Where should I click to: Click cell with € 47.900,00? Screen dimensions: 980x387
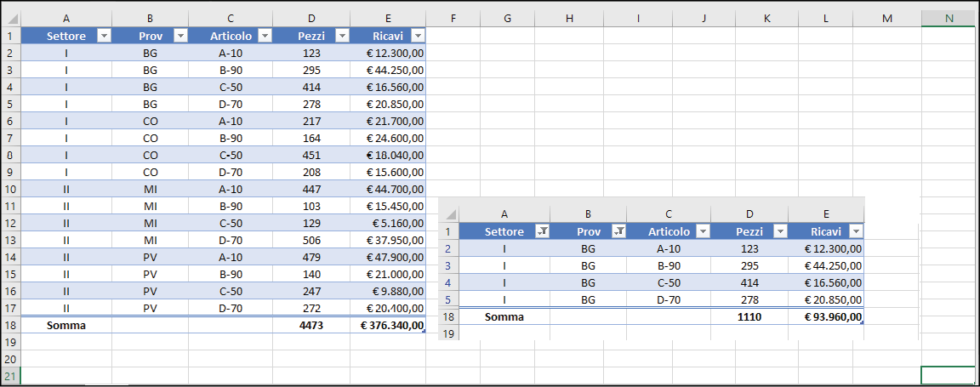(388, 257)
